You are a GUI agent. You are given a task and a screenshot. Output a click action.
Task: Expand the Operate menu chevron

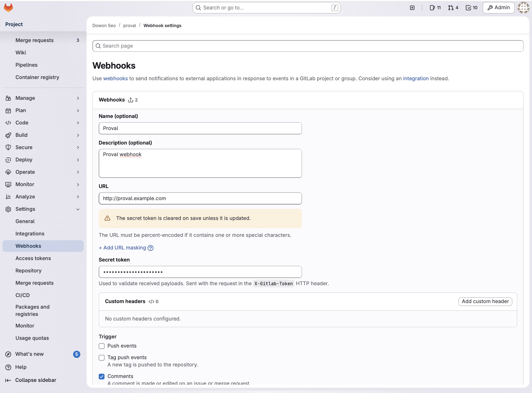pyautogui.click(x=78, y=172)
